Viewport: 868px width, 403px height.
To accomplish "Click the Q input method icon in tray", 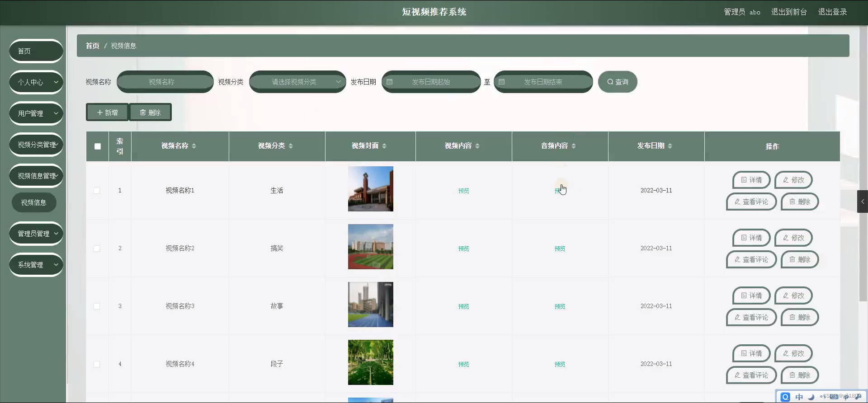I will pos(785,397).
